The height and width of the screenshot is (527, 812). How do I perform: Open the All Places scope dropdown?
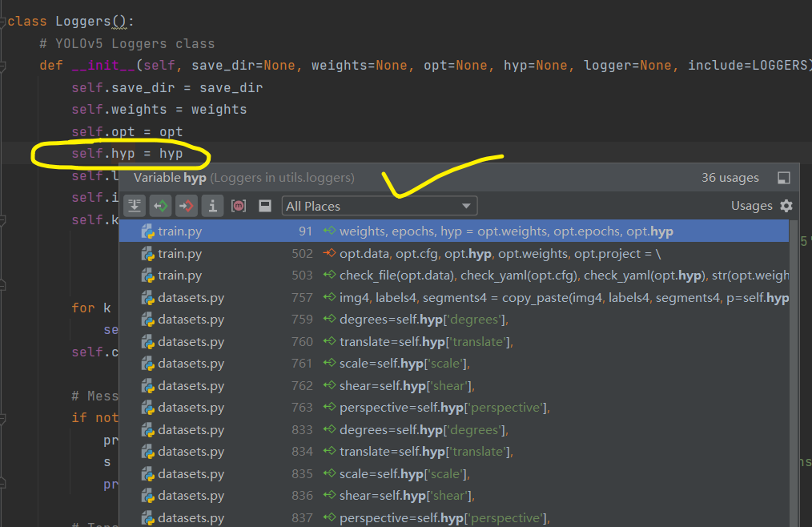[x=380, y=205]
